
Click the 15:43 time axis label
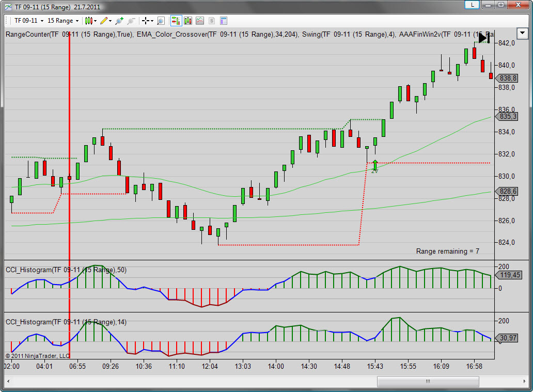375,367
